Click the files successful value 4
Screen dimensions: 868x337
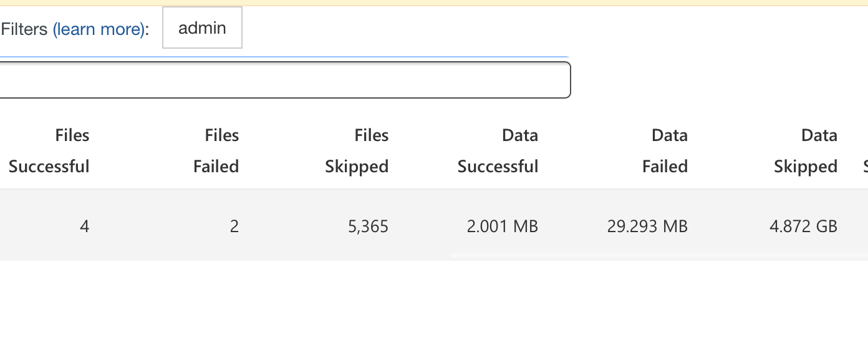[x=84, y=226]
